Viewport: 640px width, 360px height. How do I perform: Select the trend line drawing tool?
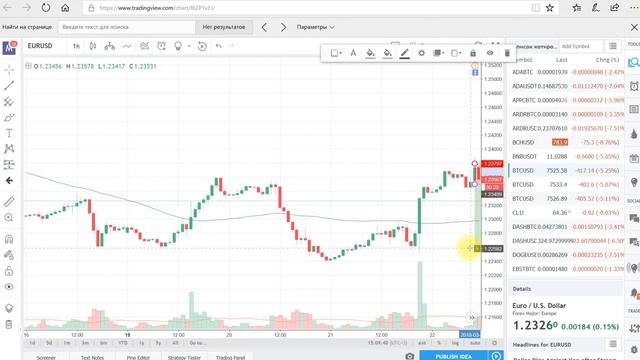pyautogui.click(x=9, y=85)
